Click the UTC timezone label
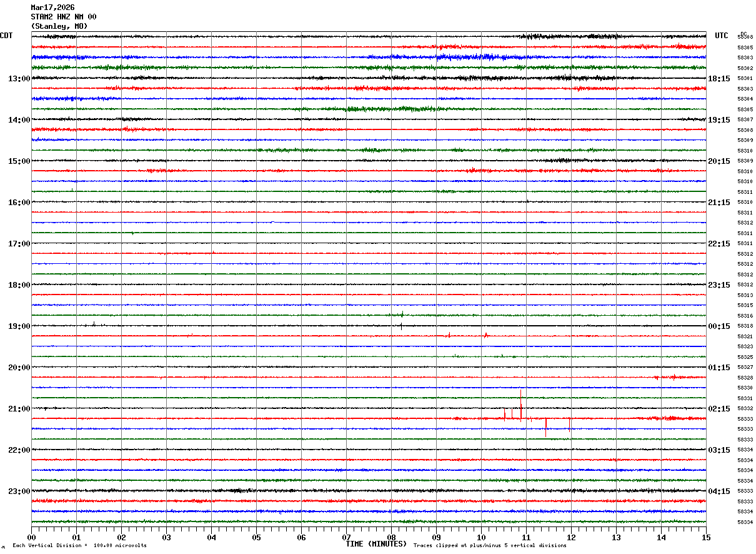 point(722,36)
